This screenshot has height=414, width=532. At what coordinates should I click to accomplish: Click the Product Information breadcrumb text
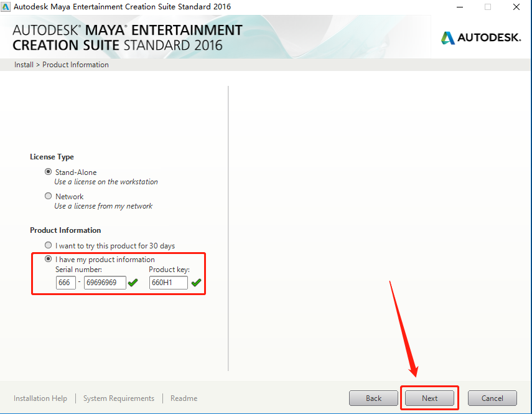coord(75,65)
